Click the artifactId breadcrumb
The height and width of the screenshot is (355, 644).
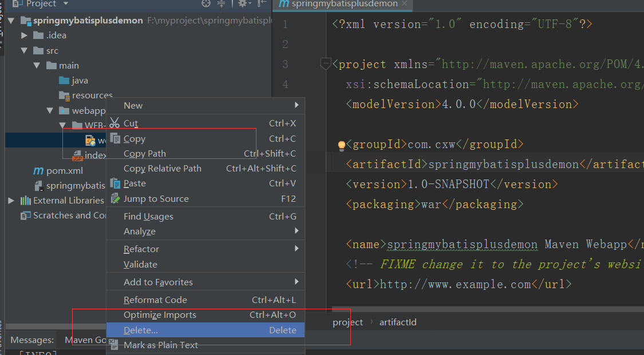point(398,322)
